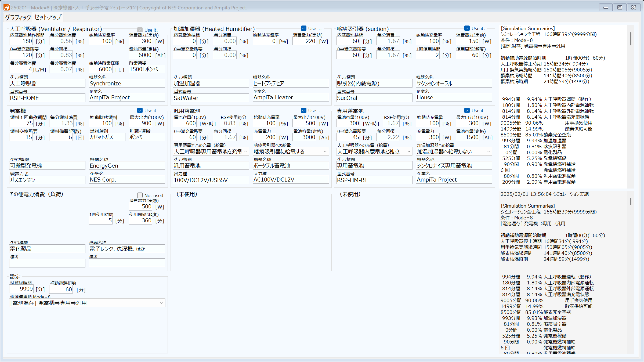Toggle Use it checkbox for 加温加湿器
Viewport: 644px width, 362px height.
coord(304,28)
